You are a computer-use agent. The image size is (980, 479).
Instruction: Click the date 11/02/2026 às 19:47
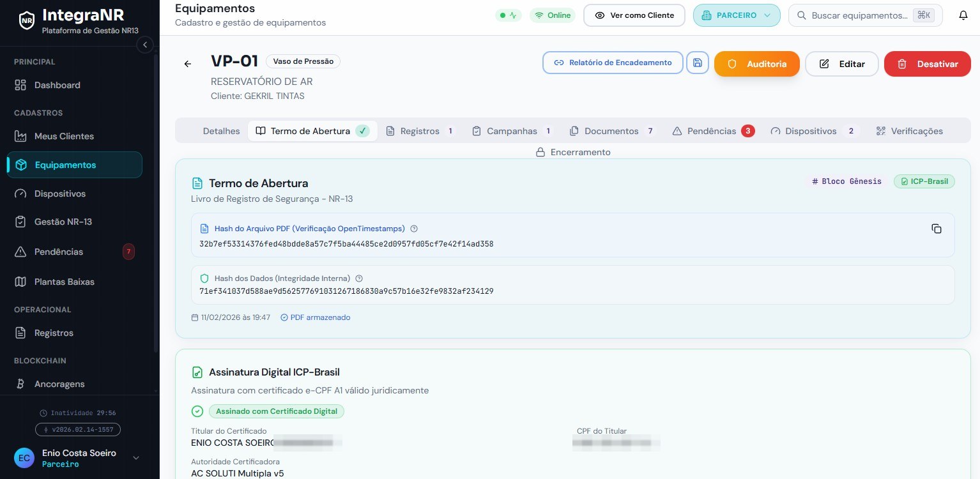231,317
